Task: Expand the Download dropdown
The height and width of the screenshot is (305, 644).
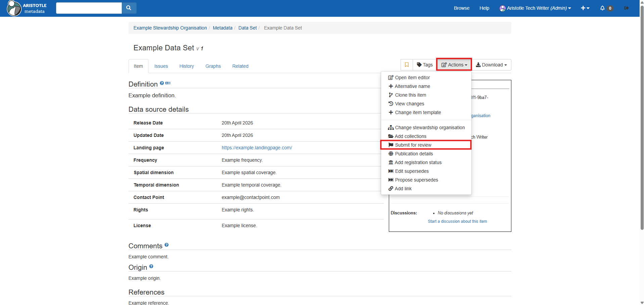Action: click(491, 65)
